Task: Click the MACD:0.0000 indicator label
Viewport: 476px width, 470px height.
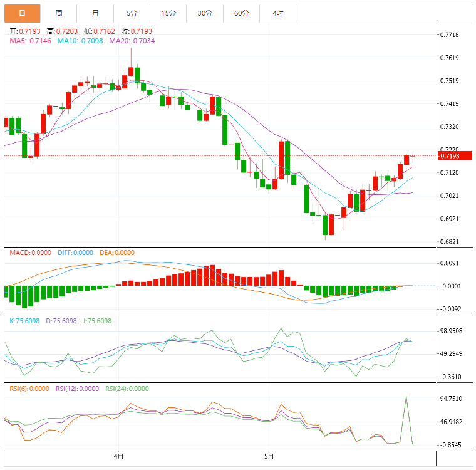Action: click(30, 253)
